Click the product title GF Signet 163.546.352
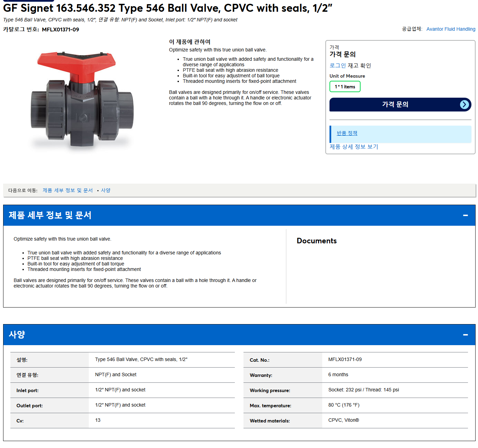 [x=168, y=8]
